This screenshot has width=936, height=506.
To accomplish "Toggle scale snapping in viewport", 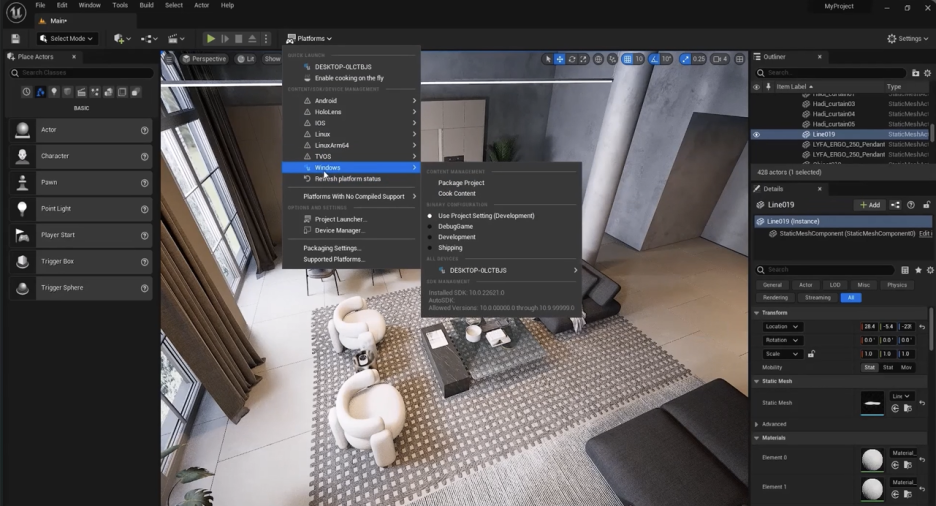I will pyautogui.click(x=685, y=59).
